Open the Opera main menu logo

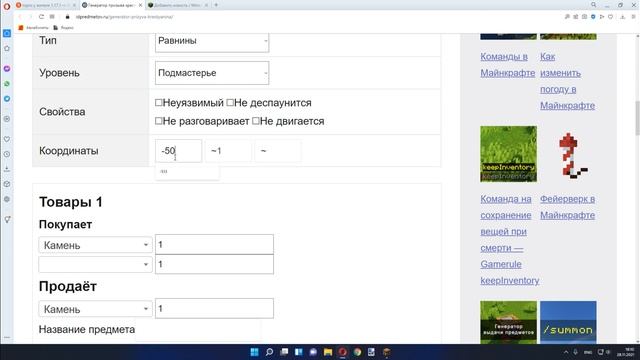tap(7, 6)
